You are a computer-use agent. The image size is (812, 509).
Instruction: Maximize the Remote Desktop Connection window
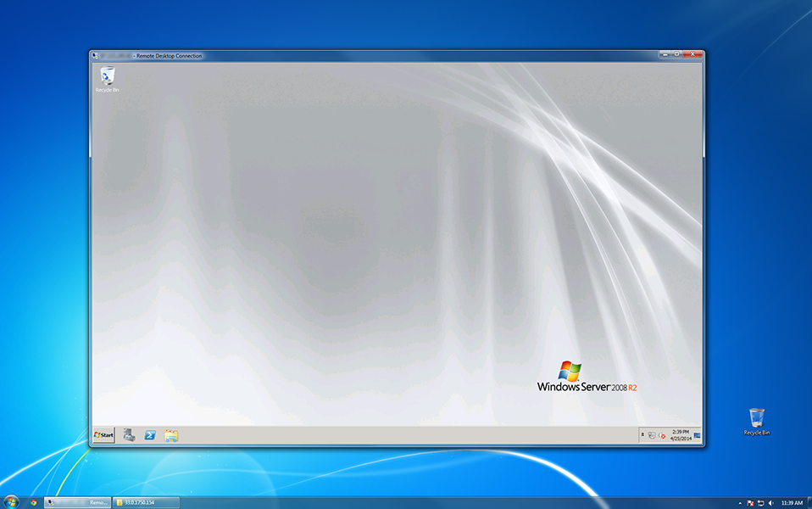coord(677,54)
